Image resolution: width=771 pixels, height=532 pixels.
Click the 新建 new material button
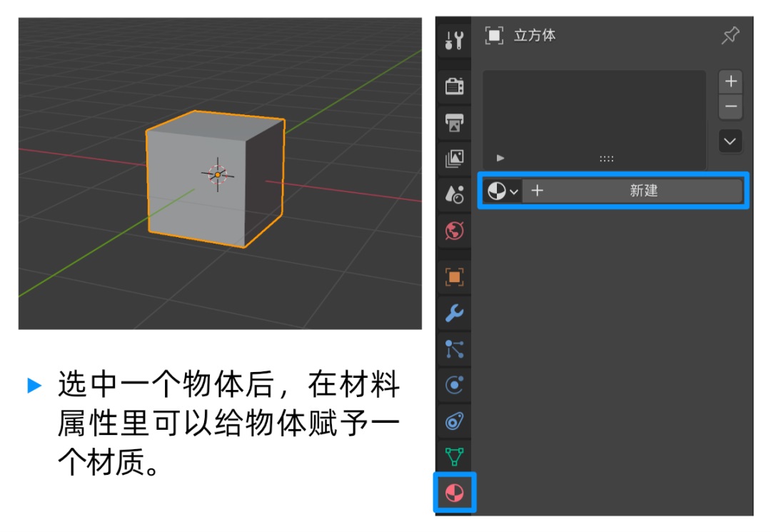[x=633, y=191]
